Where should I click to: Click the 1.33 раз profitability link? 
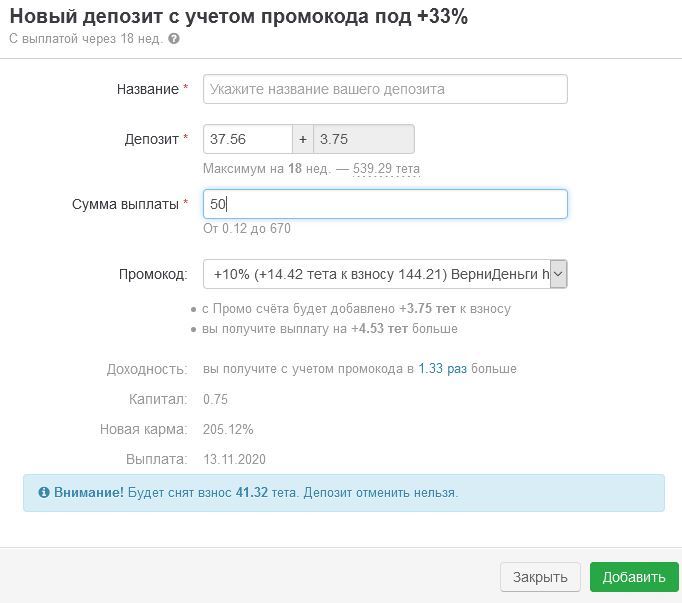point(442,369)
